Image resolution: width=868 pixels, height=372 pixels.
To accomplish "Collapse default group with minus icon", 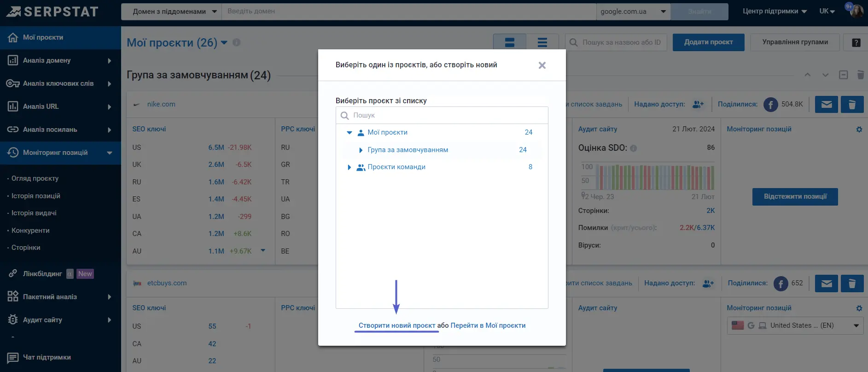I will tap(843, 75).
